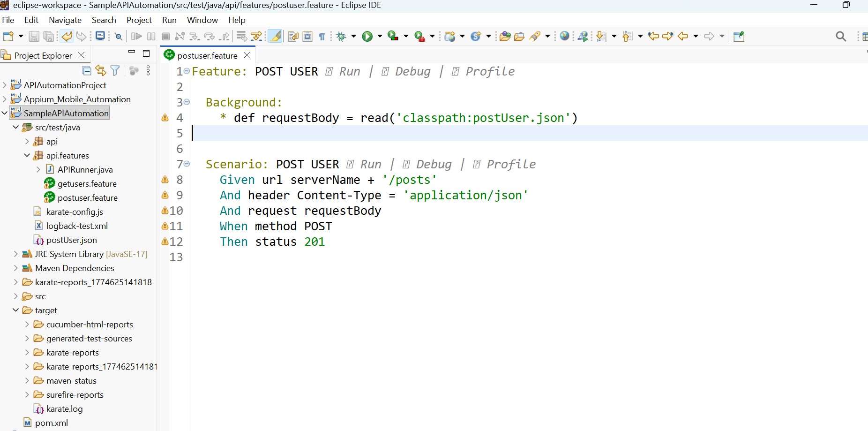
Task: Toggle Link with Editor in Project Explorer
Action: point(101,70)
